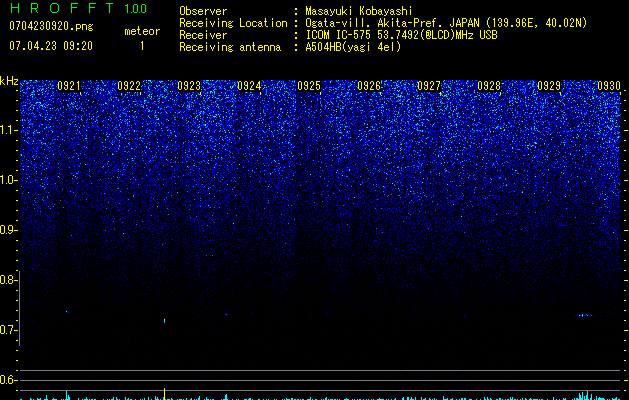Click the faint echo dot below 0924

(x=226, y=314)
